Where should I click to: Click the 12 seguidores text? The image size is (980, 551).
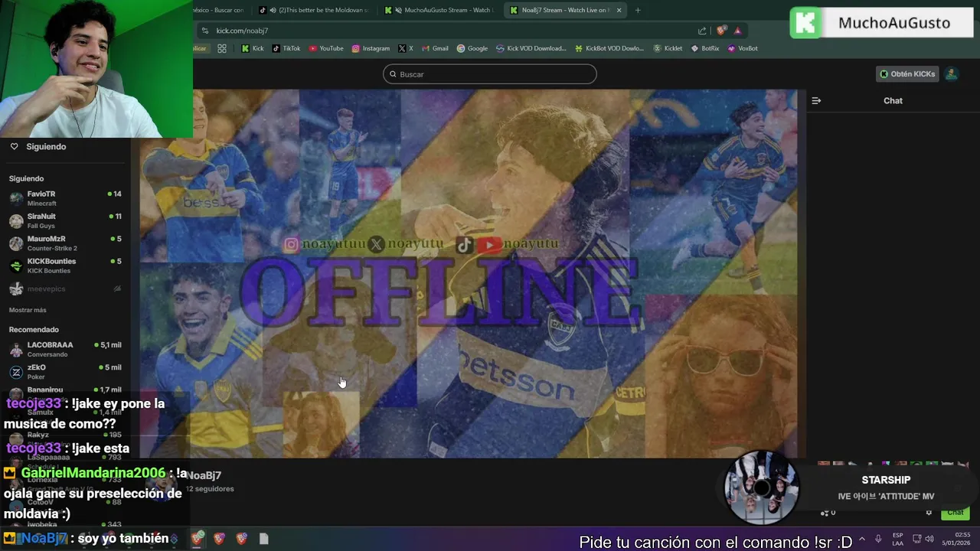coord(209,489)
